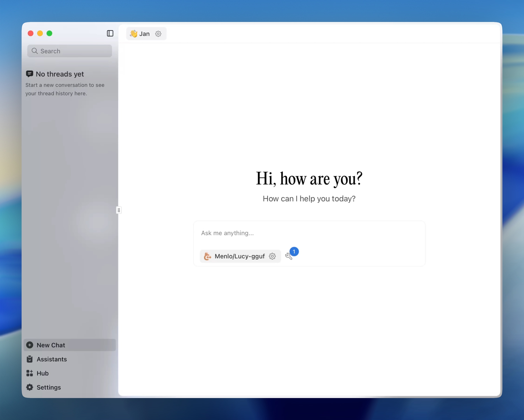This screenshot has height=420, width=524.
Task: Open the Menlo/Lucy-gguf model selector
Action: [x=239, y=256]
